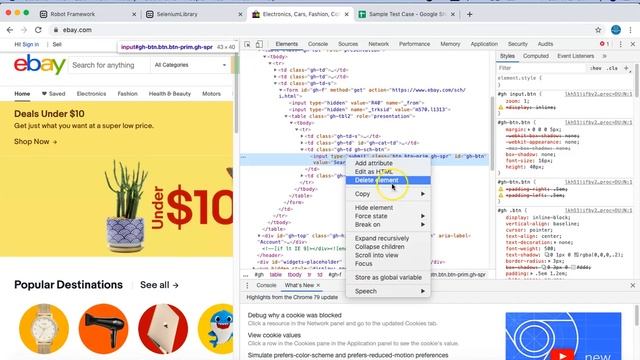Choose Scroll into view
This screenshot has width=640, height=360.
pos(388,255)
